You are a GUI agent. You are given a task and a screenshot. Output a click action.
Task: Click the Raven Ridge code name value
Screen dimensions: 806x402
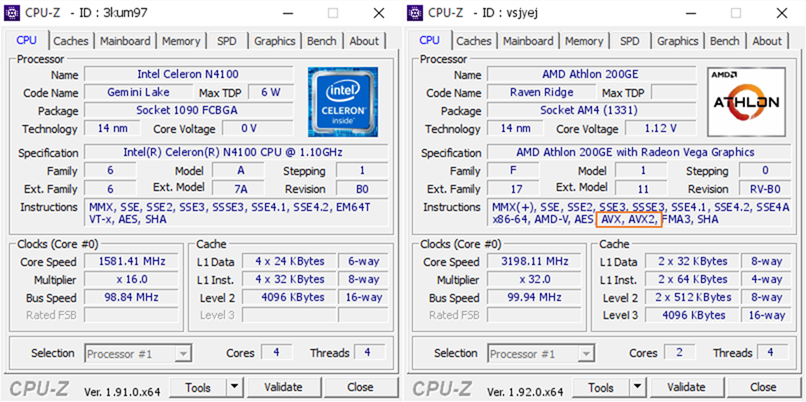pos(542,93)
